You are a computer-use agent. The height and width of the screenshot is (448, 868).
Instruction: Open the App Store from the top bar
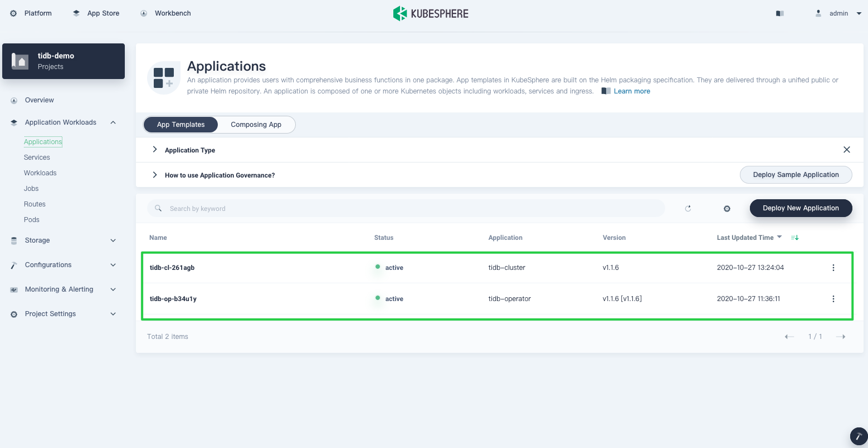pyautogui.click(x=76, y=13)
